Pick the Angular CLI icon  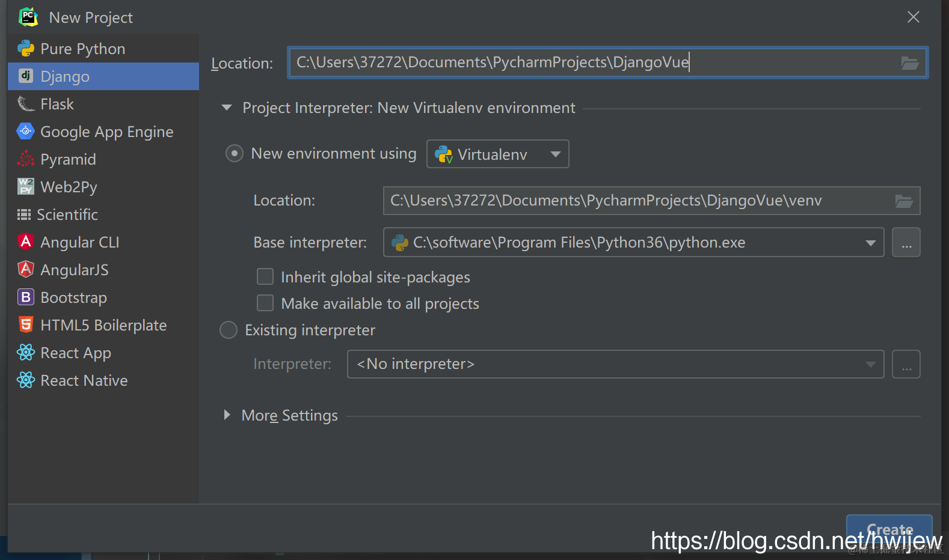point(26,242)
